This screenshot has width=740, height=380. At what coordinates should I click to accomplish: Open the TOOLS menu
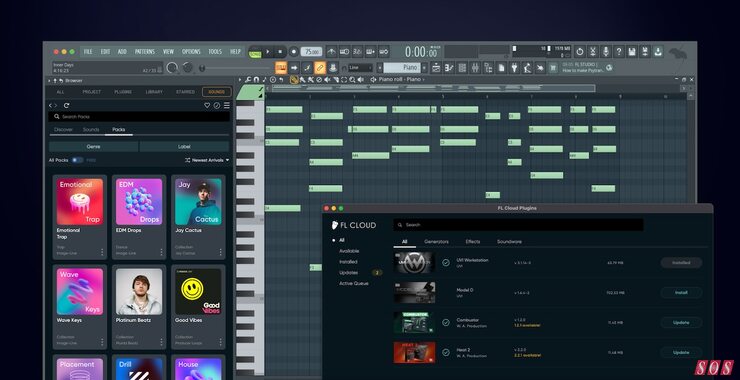coord(215,51)
